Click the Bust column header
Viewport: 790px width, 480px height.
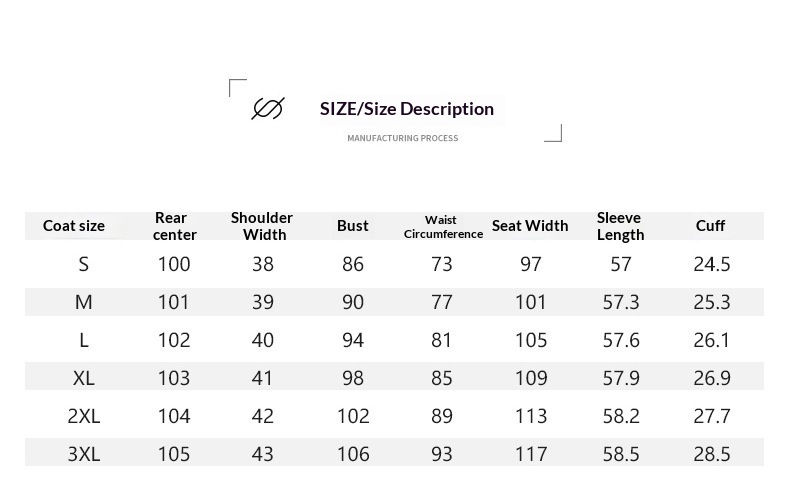tap(353, 226)
